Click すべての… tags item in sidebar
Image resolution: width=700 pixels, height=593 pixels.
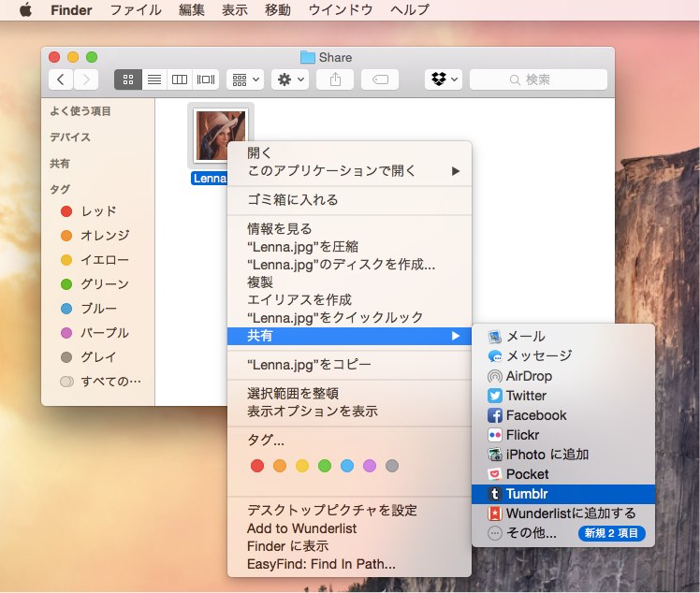point(100,382)
